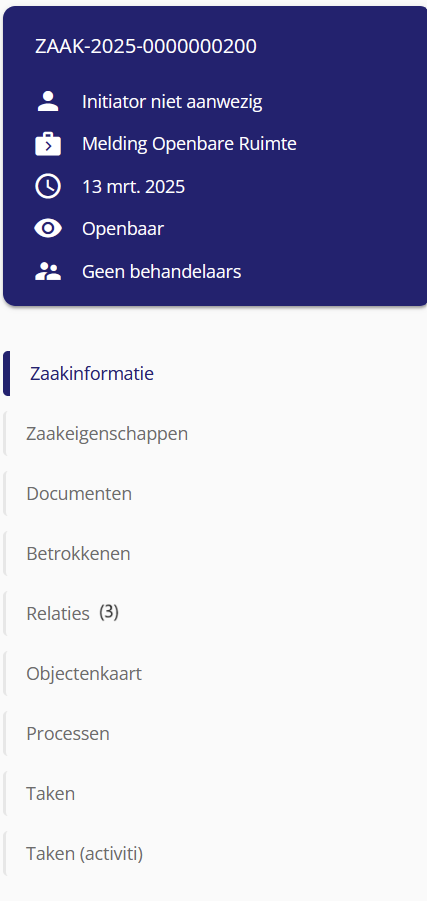Click the clock icon by 13 mrt. 2025
This screenshot has height=901, width=427.
48,187
